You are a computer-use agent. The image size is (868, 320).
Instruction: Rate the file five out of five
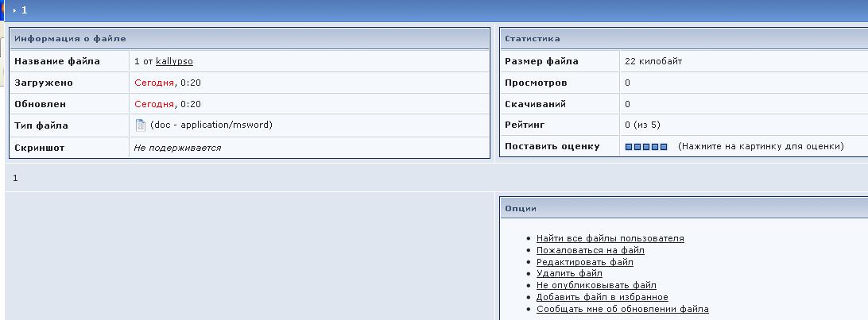point(664,147)
